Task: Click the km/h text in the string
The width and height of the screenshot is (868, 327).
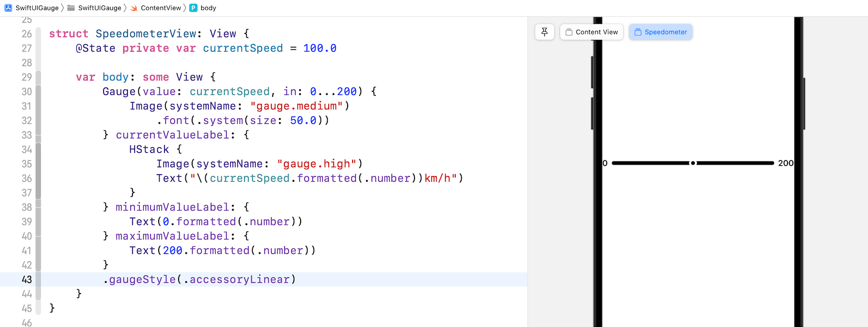Action: click(437, 179)
